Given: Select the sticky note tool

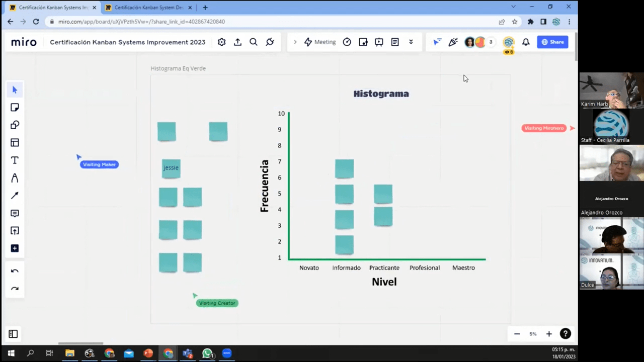Looking at the screenshot, I should tap(15, 108).
